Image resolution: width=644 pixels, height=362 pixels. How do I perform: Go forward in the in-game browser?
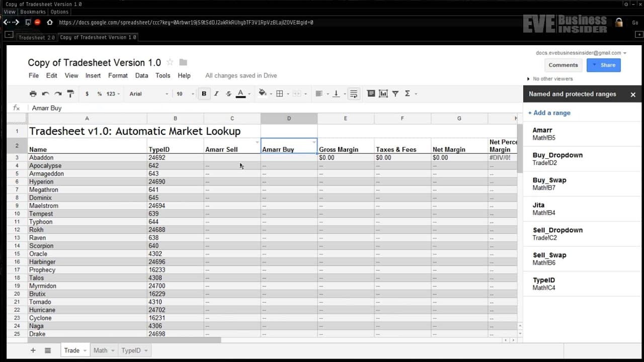pos(16,22)
